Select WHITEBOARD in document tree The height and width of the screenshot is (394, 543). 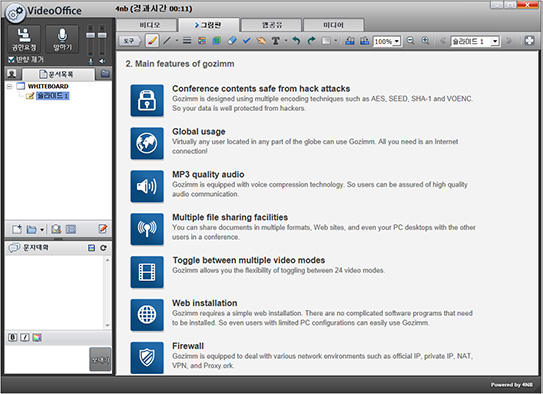pyautogui.click(x=48, y=86)
